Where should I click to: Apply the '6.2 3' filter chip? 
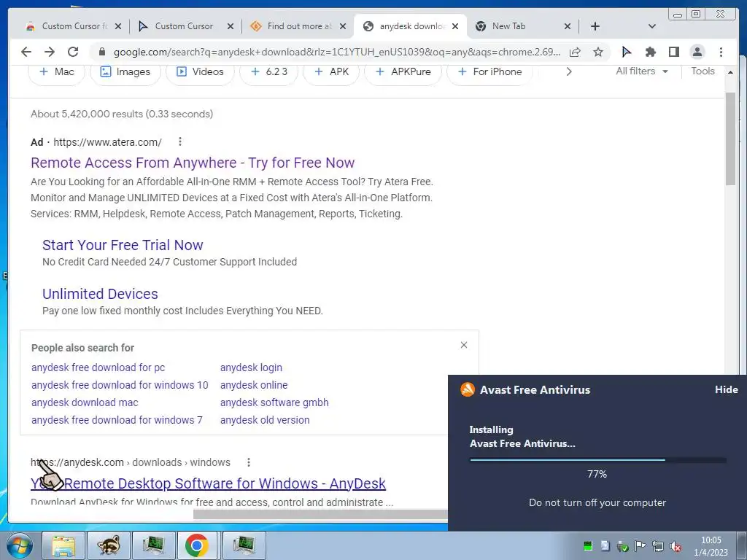click(269, 72)
